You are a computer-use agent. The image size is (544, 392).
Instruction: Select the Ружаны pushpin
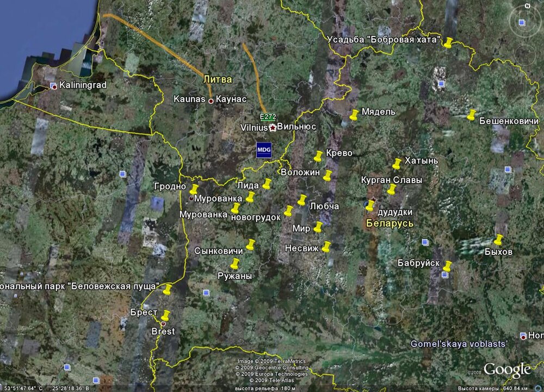coord(235,264)
